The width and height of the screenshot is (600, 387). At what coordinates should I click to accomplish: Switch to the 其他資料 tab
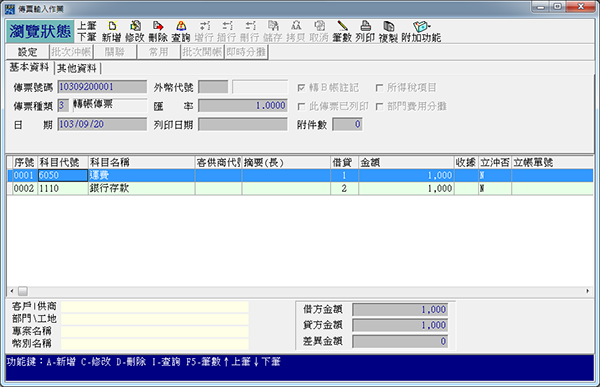(x=77, y=68)
